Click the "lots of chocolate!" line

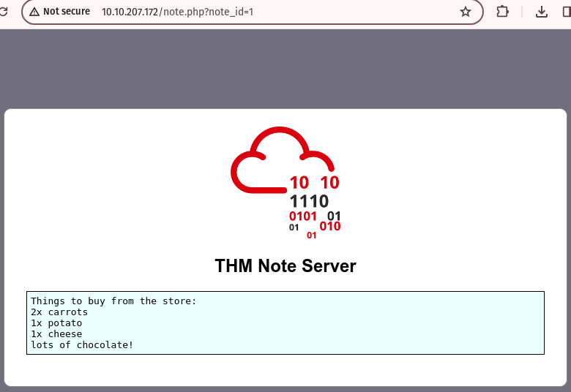tap(82, 345)
